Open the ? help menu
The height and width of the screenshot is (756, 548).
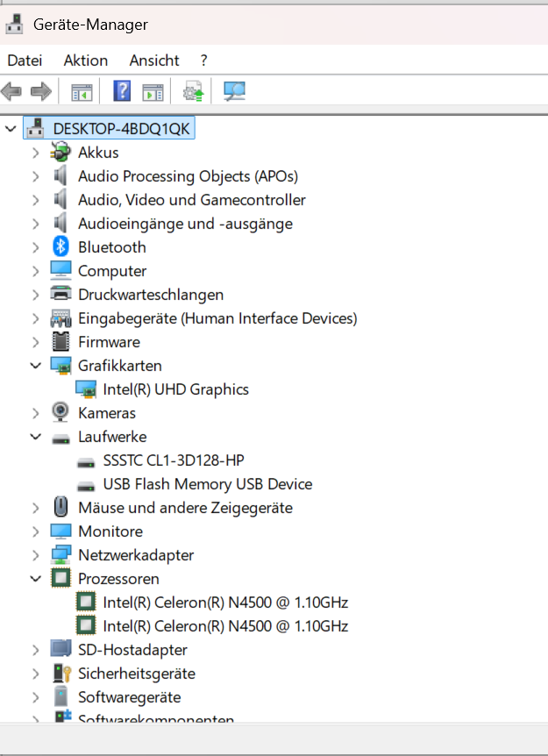tap(204, 61)
